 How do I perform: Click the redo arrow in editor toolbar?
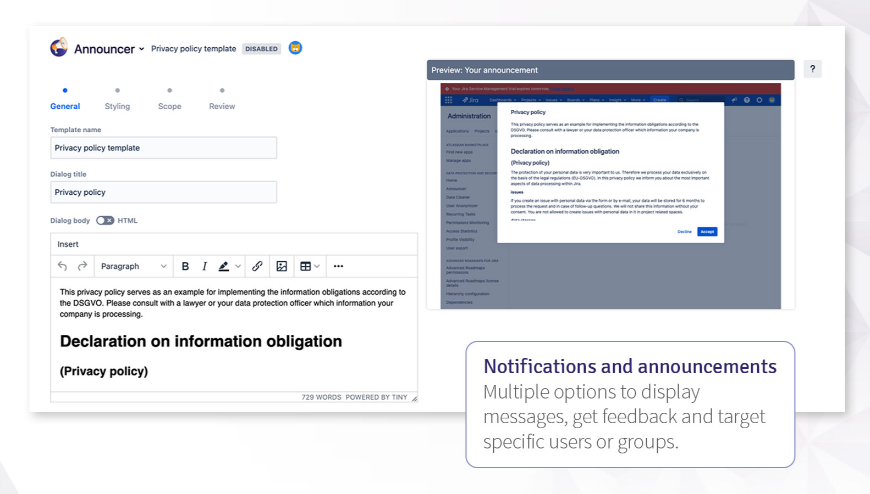[82, 266]
